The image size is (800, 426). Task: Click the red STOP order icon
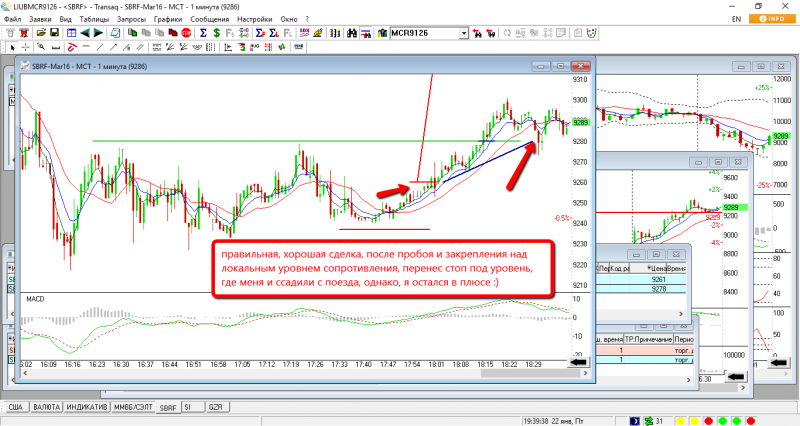point(186,33)
